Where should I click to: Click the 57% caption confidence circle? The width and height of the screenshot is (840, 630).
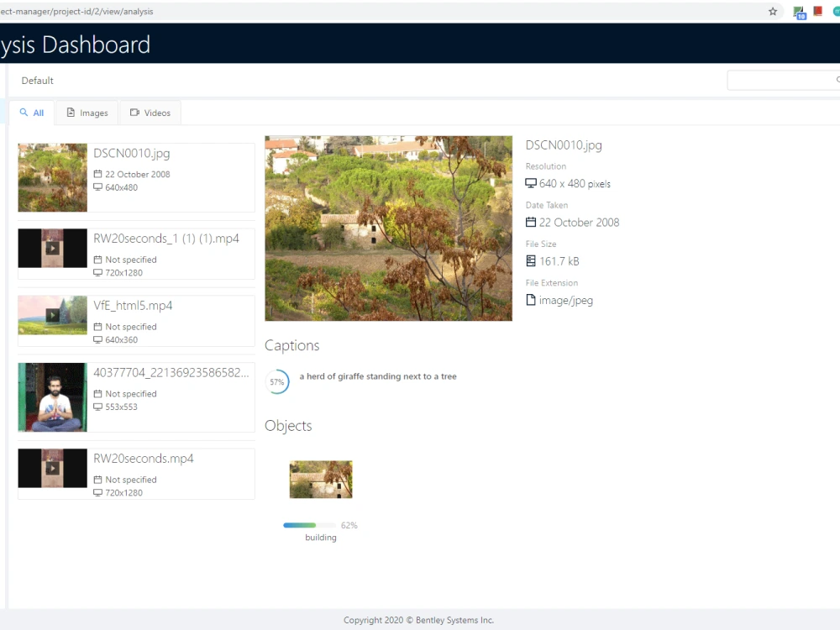277,381
